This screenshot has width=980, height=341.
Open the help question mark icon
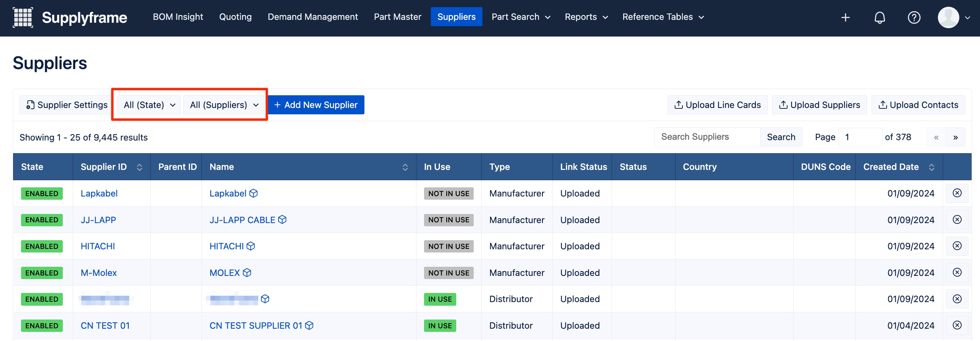click(x=914, y=17)
